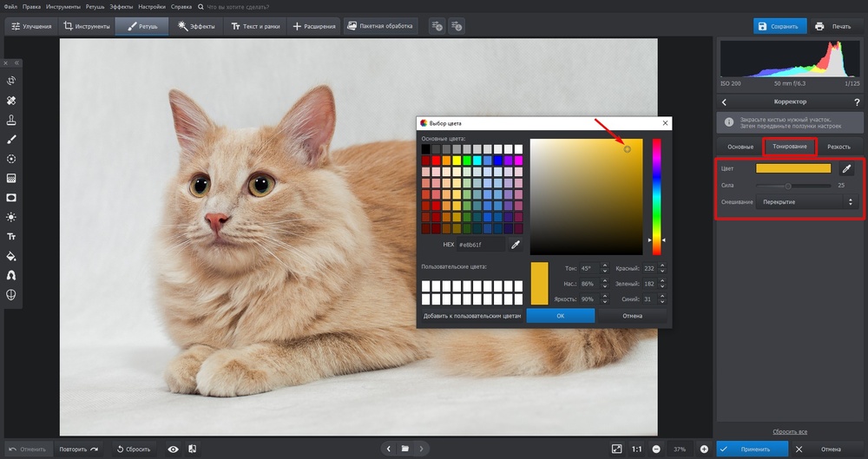Screen dimensions: 868x459
Task: Click the stepper arrows of the Красный value
Action: [x=662, y=268]
